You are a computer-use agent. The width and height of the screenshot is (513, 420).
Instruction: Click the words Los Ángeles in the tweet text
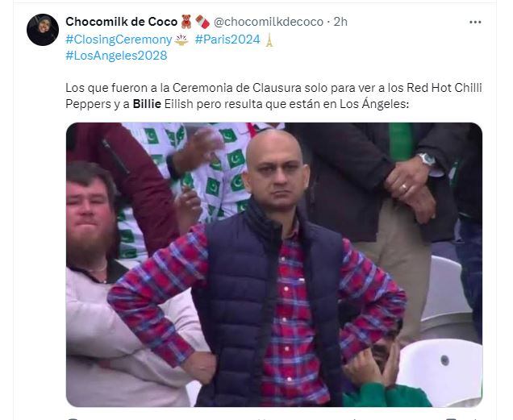click(373, 104)
